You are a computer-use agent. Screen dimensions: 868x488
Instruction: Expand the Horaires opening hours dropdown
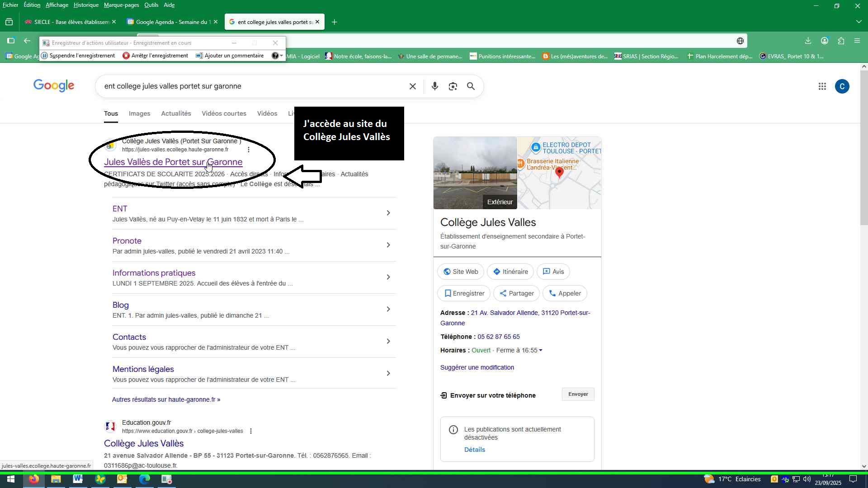point(541,351)
